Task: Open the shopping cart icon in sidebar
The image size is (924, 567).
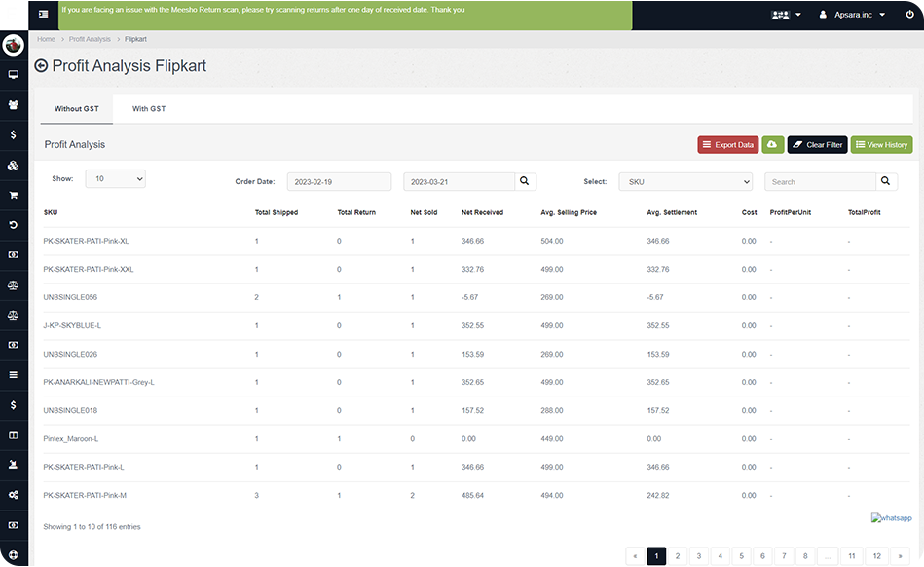Action: click(14, 195)
